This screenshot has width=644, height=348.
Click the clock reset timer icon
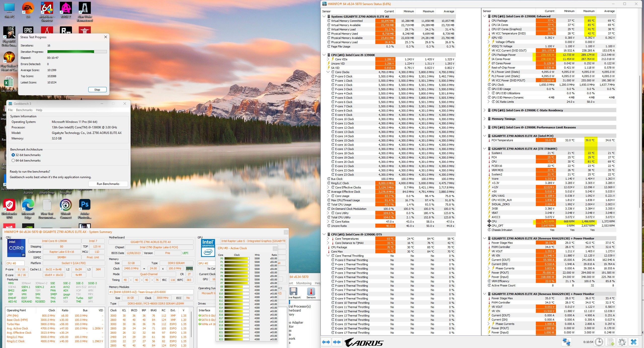click(599, 342)
